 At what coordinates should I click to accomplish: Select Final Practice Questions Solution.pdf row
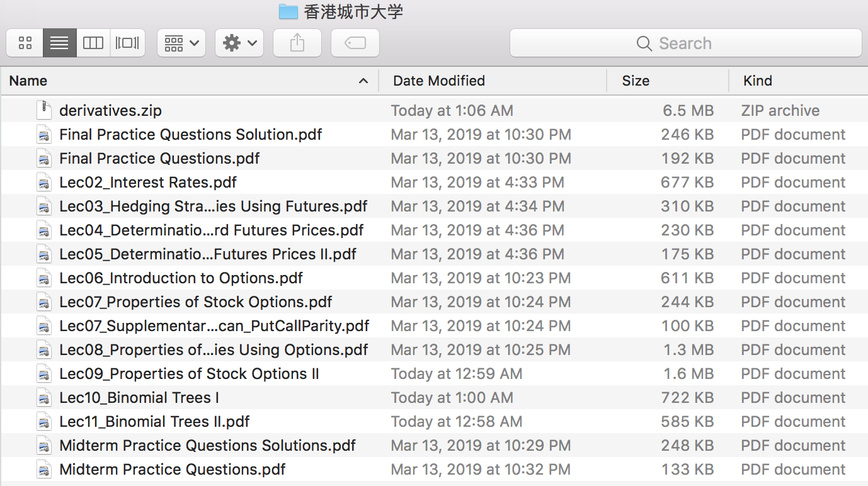[191, 135]
